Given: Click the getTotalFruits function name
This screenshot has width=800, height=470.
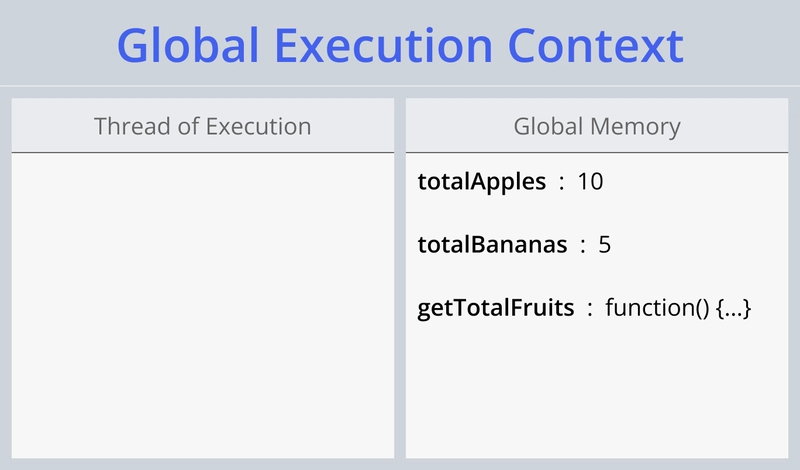Looking at the screenshot, I should (x=496, y=308).
